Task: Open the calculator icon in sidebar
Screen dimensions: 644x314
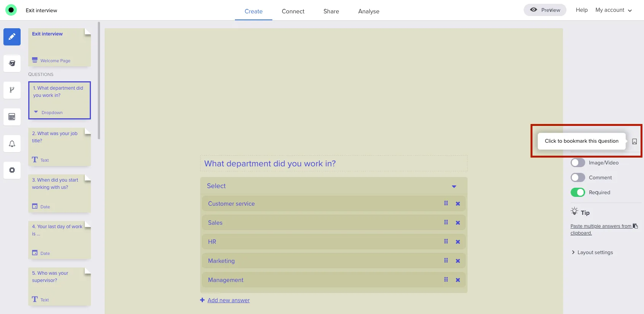Action: tap(12, 117)
